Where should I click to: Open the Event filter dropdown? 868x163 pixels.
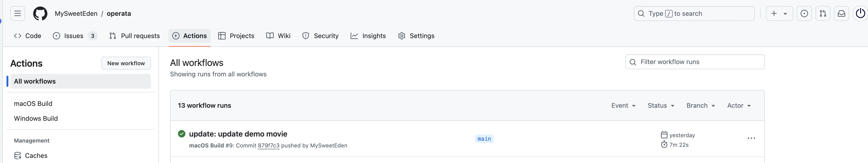coord(623,106)
